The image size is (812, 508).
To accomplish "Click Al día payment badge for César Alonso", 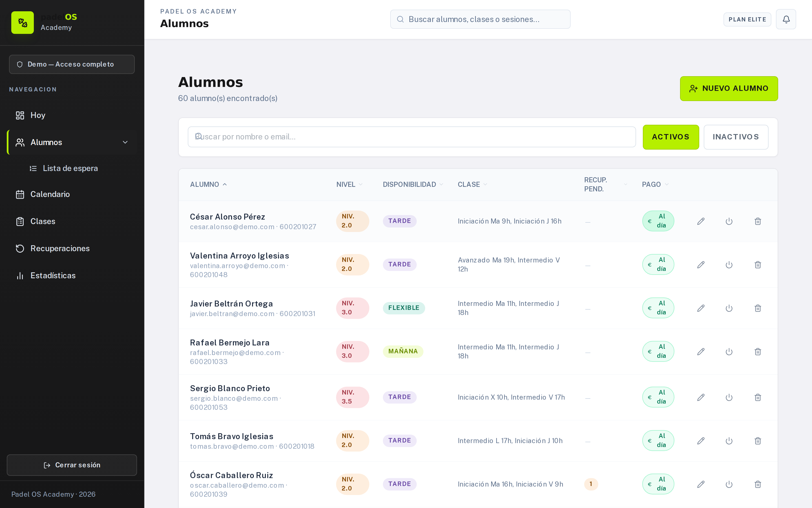I will click(x=658, y=221).
